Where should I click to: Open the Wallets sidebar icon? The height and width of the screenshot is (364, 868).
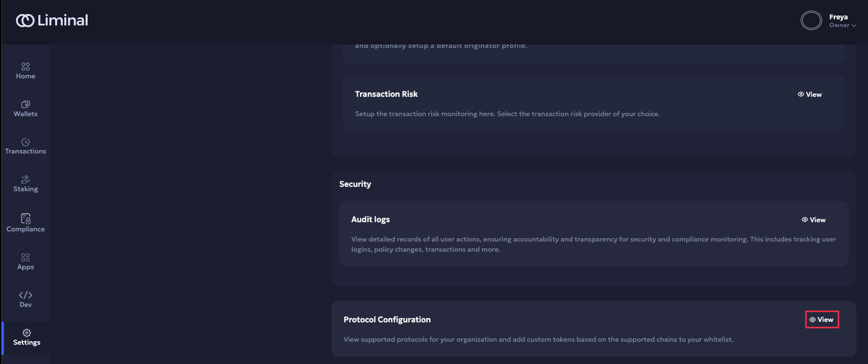click(26, 104)
